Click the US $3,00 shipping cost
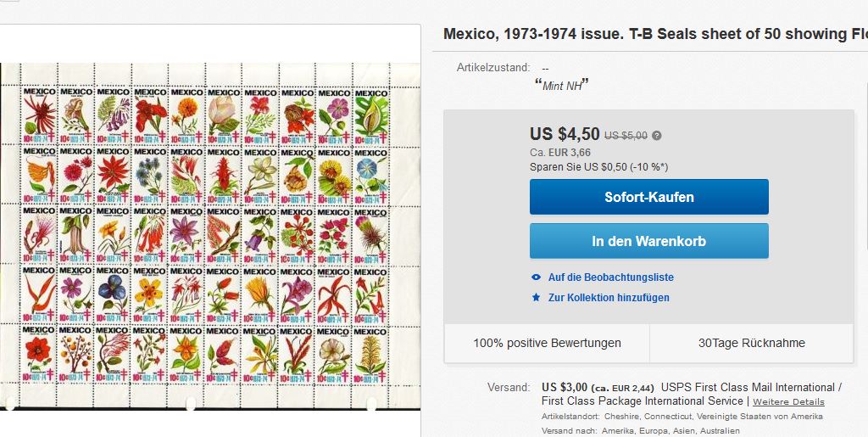 coord(564,387)
